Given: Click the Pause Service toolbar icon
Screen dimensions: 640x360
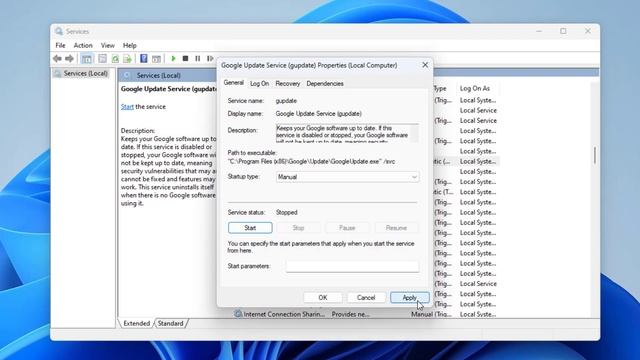Looking at the screenshot, I should [198, 59].
